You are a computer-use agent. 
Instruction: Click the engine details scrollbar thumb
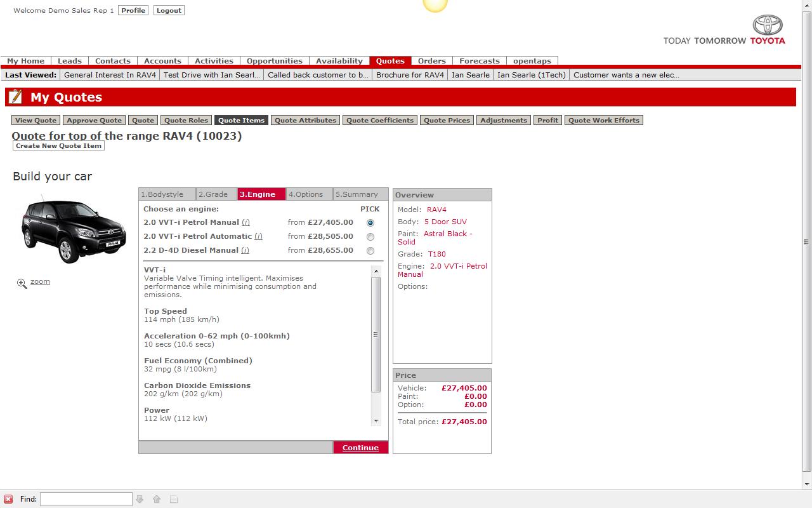376,334
